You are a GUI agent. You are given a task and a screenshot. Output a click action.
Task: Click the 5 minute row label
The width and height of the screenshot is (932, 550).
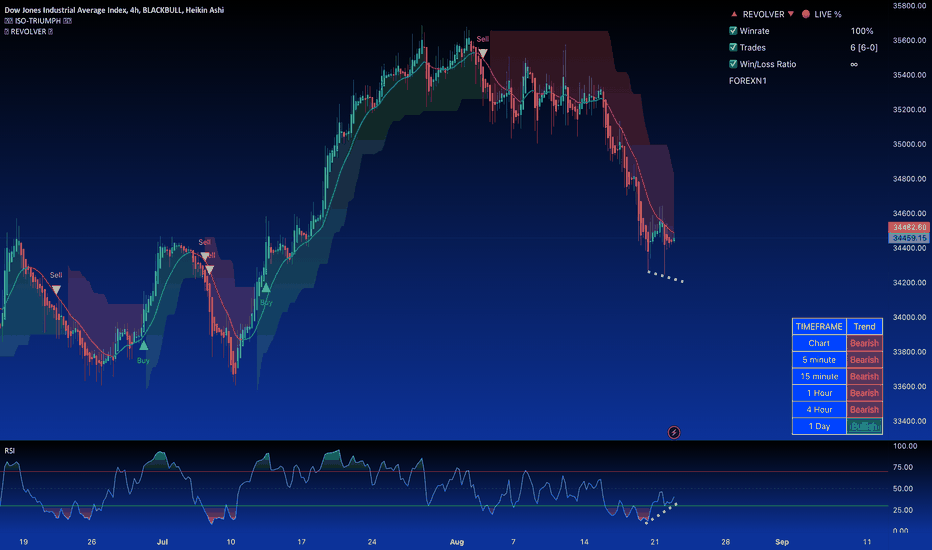819,360
